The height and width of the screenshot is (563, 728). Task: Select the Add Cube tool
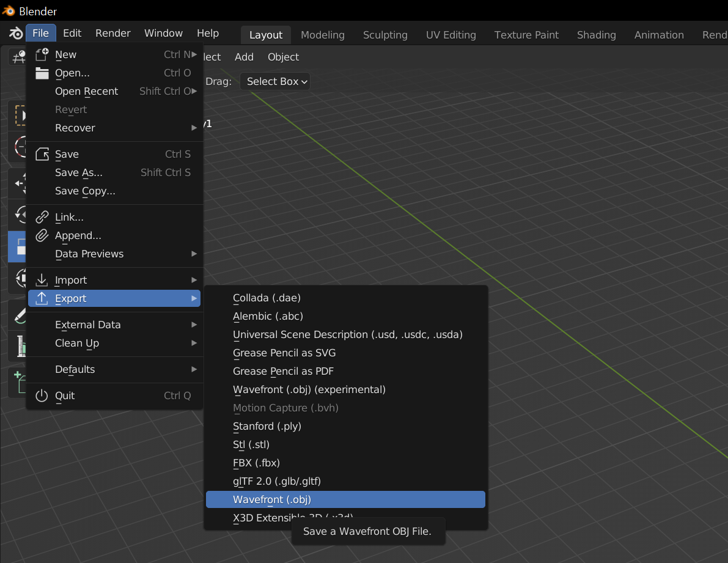pyautogui.click(x=18, y=383)
